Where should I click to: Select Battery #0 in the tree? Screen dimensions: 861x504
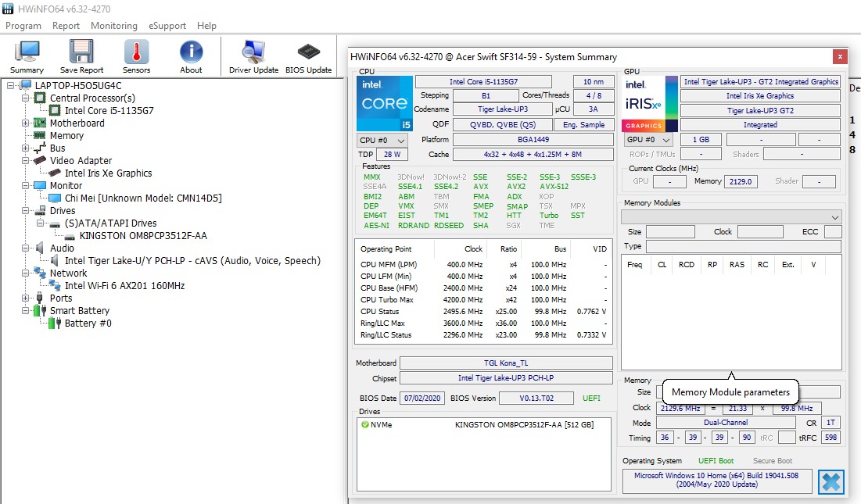(x=88, y=323)
